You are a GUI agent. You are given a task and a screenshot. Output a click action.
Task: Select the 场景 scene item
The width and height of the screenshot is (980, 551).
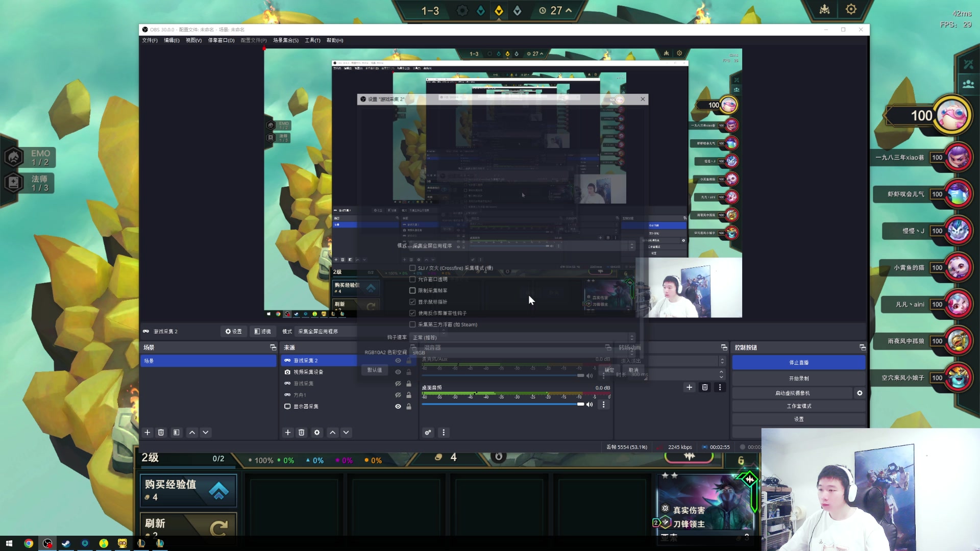[208, 361]
